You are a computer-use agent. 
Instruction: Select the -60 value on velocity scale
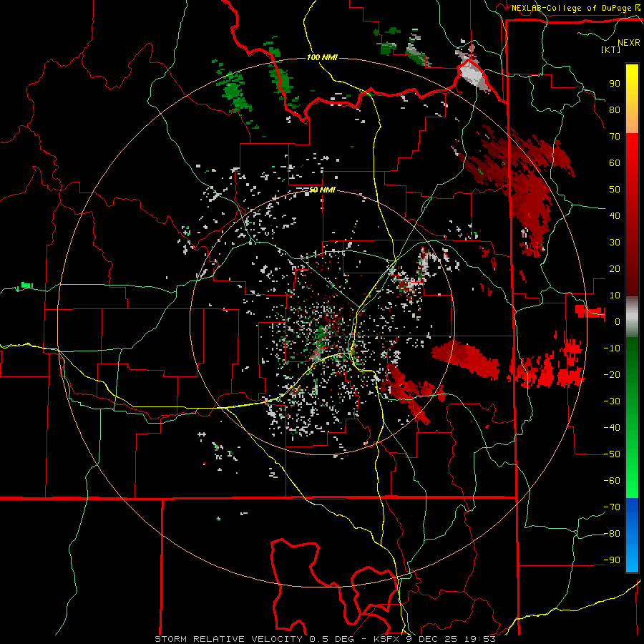tap(612, 481)
